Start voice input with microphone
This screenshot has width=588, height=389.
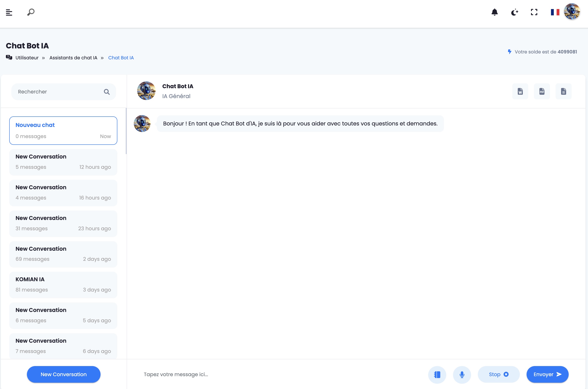tap(462, 375)
